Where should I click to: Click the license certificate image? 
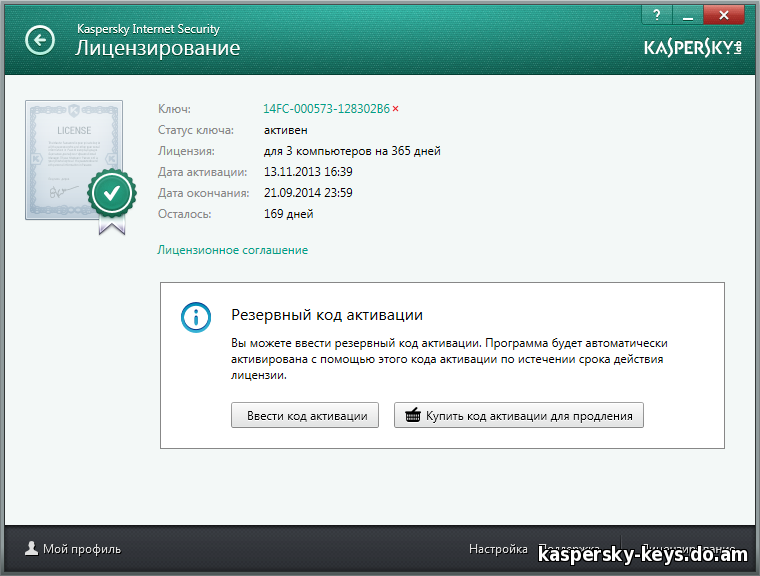tap(74, 160)
